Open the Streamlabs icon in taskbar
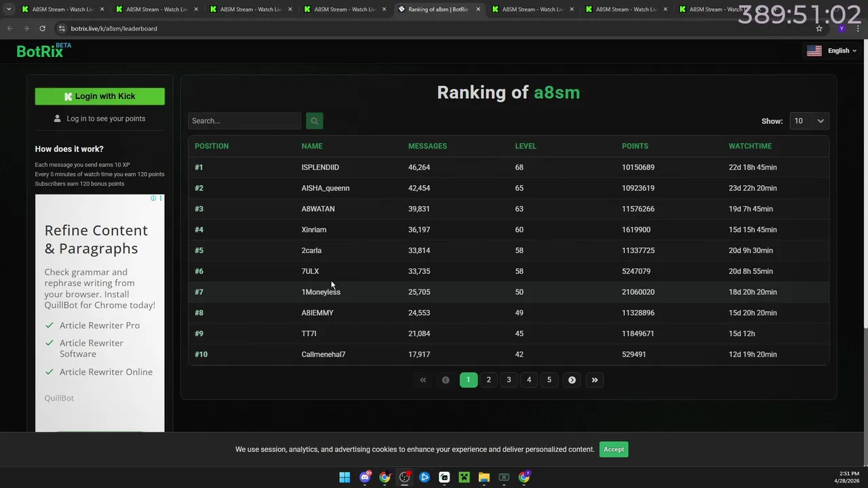Image resolution: width=868 pixels, height=488 pixels. point(444,477)
